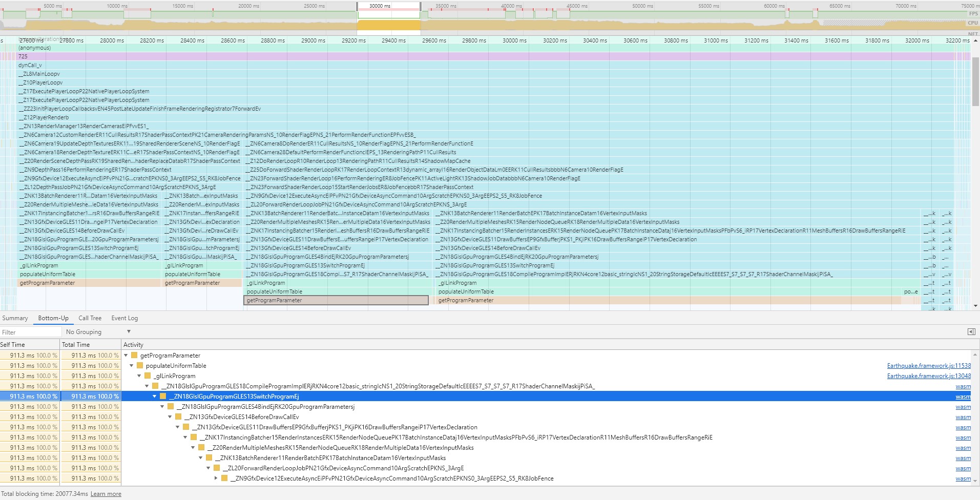Click the left handle of the overview selection

(x=358, y=6)
